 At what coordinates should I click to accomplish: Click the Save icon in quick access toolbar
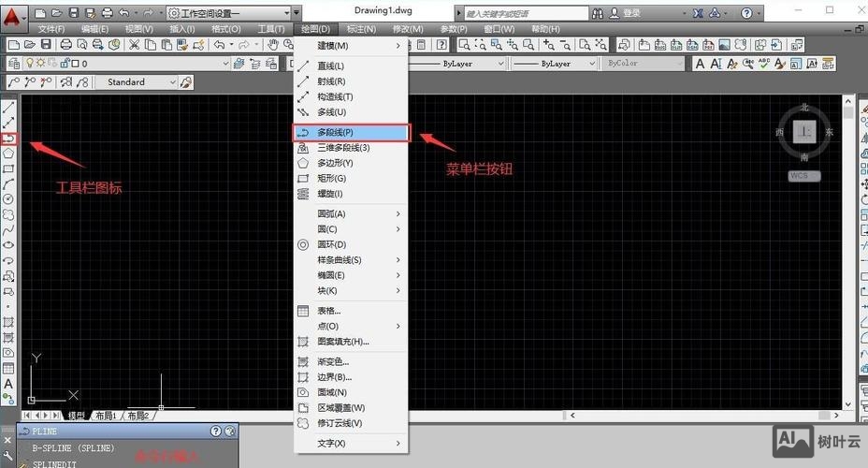[75, 13]
